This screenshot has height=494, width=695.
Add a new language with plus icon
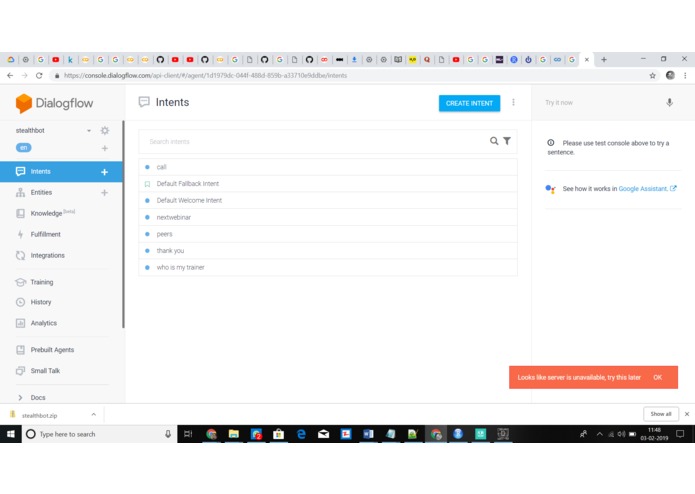(x=105, y=148)
